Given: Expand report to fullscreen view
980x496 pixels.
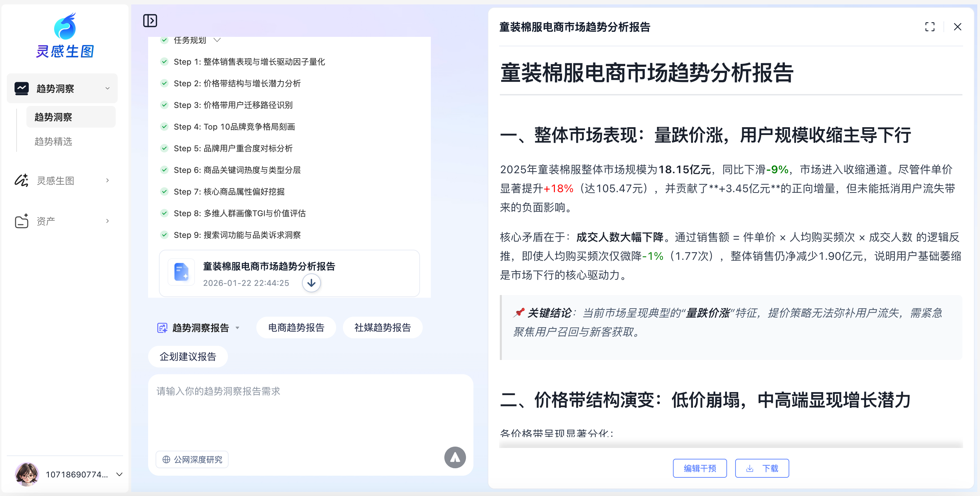Looking at the screenshot, I should point(929,27).
